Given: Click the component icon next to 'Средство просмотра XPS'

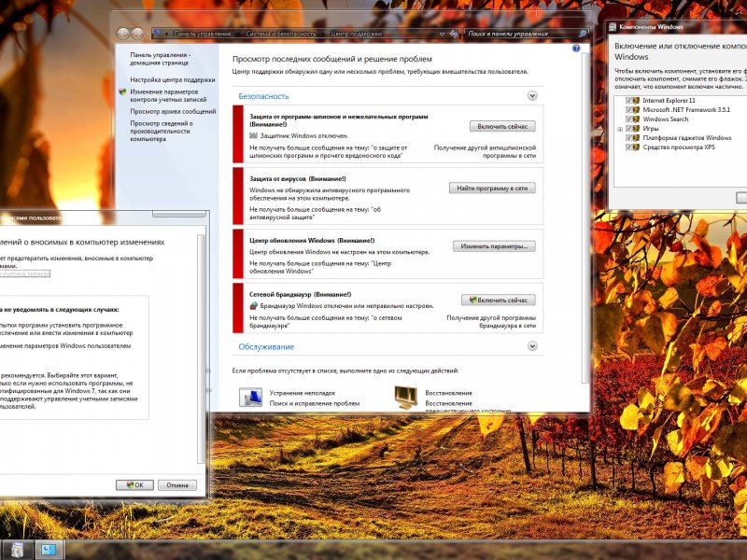Looking at the screenshot, I should (x=636, y=147).
